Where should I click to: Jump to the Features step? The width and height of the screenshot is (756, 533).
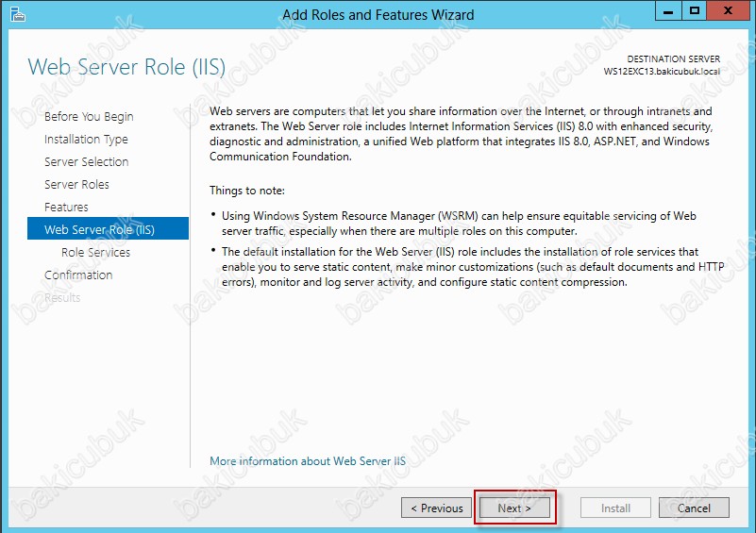tap(66, 208)
